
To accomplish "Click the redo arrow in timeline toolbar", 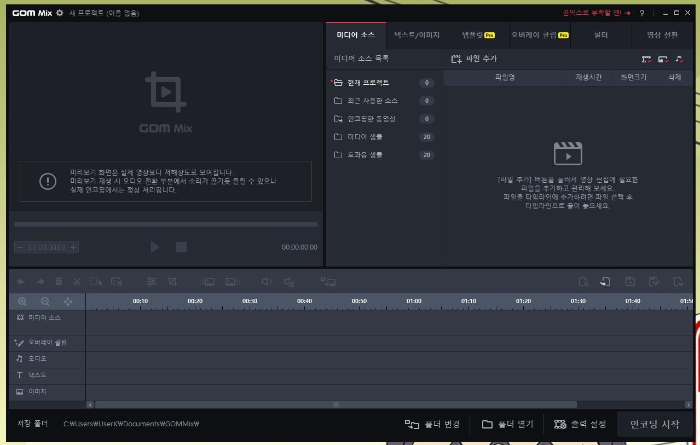I will point(40,282).
